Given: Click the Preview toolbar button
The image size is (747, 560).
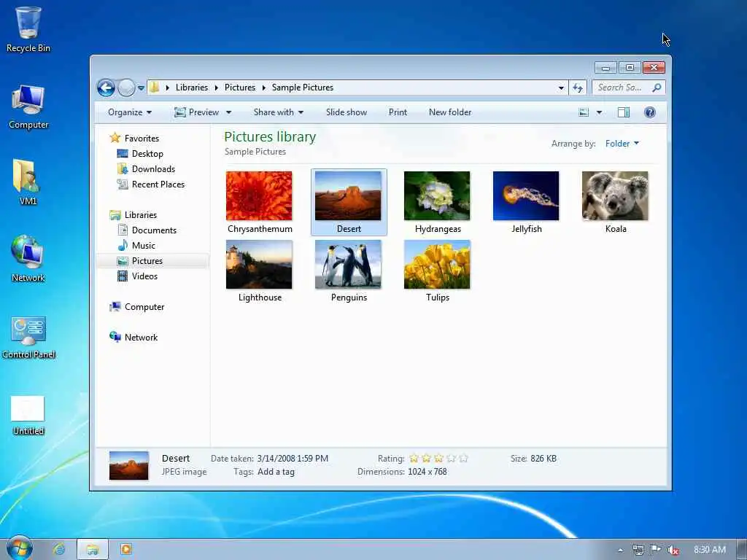Looking at the screenshot, I should click(x=197, y=112).
